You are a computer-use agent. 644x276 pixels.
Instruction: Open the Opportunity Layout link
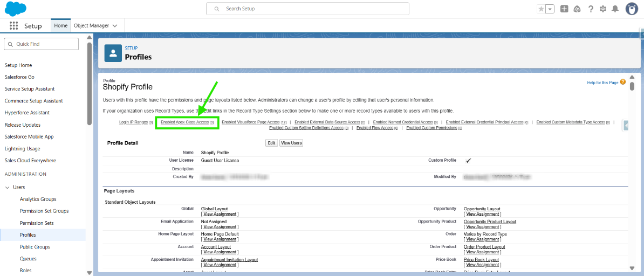tap(482, 209)
